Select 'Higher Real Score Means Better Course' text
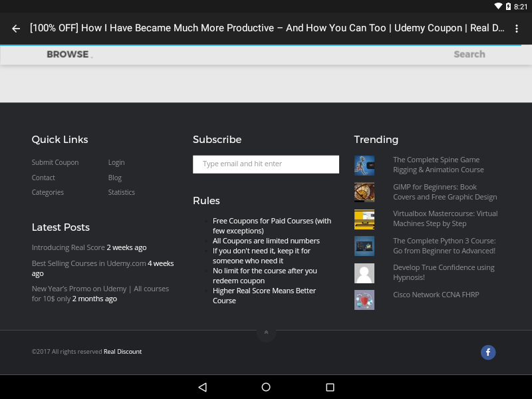Screen dimensions: 532x399 point(264,295)
